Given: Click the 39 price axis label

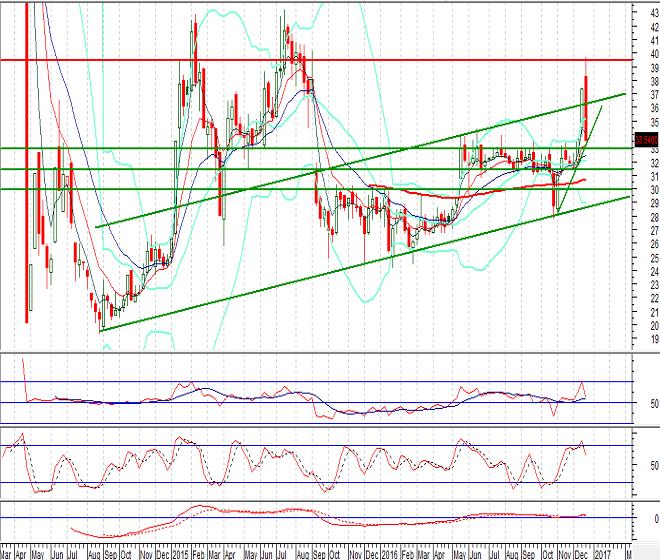Looking at the screenshot, I should (x=655, y=68).
